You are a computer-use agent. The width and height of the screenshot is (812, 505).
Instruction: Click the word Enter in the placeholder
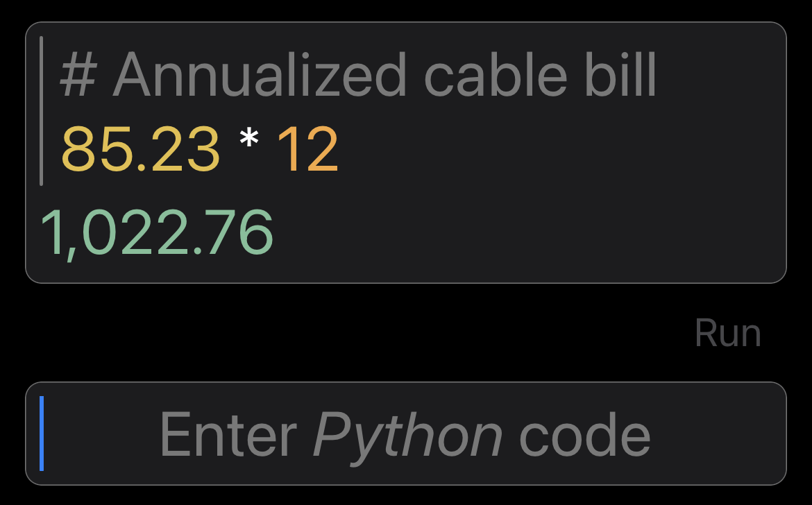228,434
